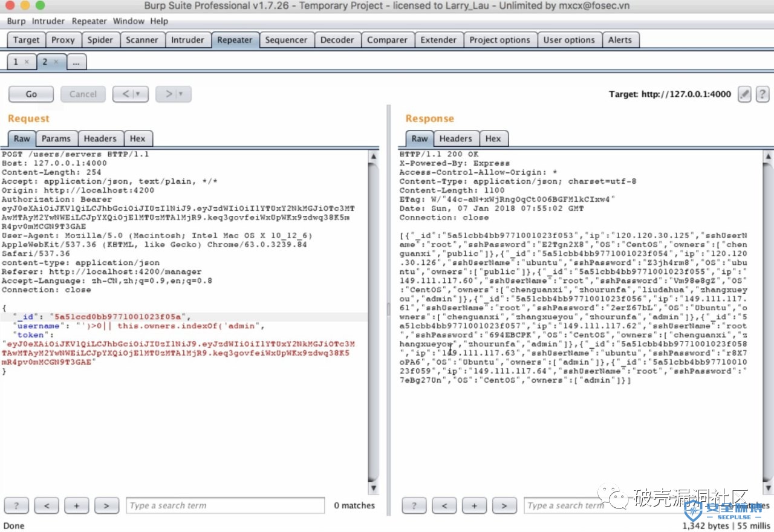The height and width of the screenshot is (532, 774).
Task: Switch to the Comparer tab
Action: pos(387,40)
